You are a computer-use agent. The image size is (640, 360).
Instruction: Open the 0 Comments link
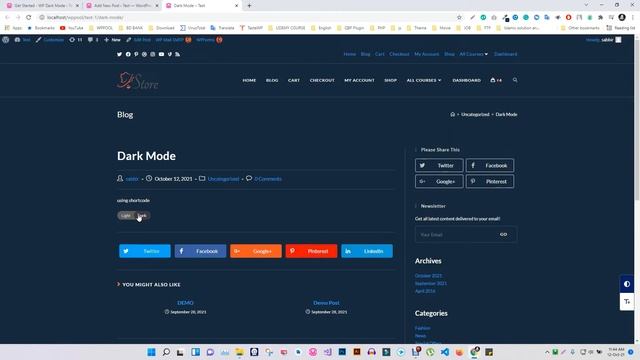pyautogui.click(x=268, y=179)
